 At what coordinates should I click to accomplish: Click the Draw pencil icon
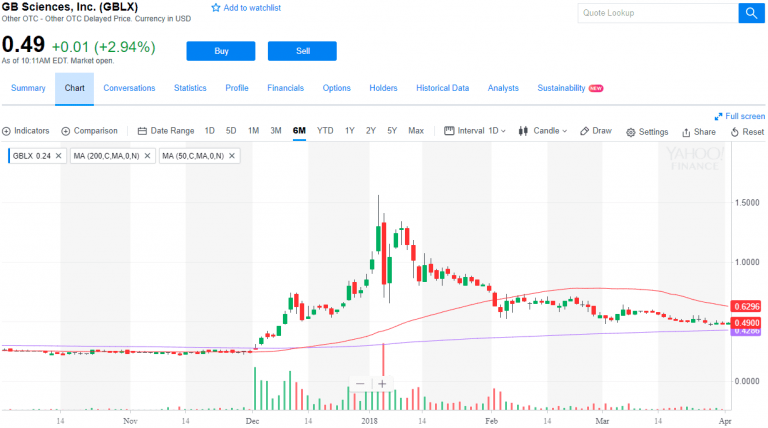[584, 131]
